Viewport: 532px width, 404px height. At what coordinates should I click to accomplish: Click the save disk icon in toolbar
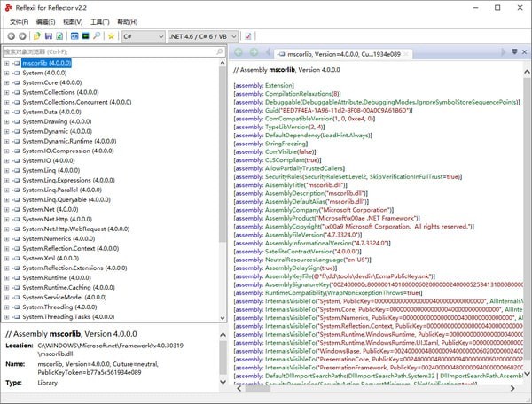pos(48,36)
